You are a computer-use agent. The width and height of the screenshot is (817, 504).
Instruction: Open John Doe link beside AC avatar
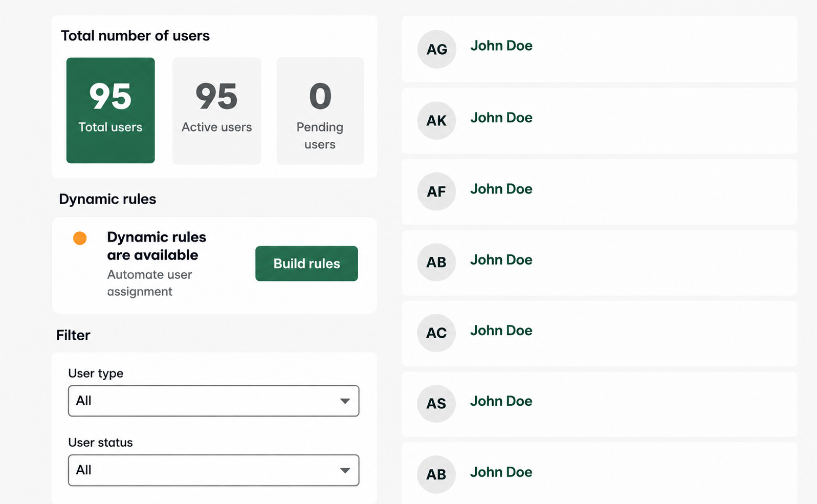(501, 331)
